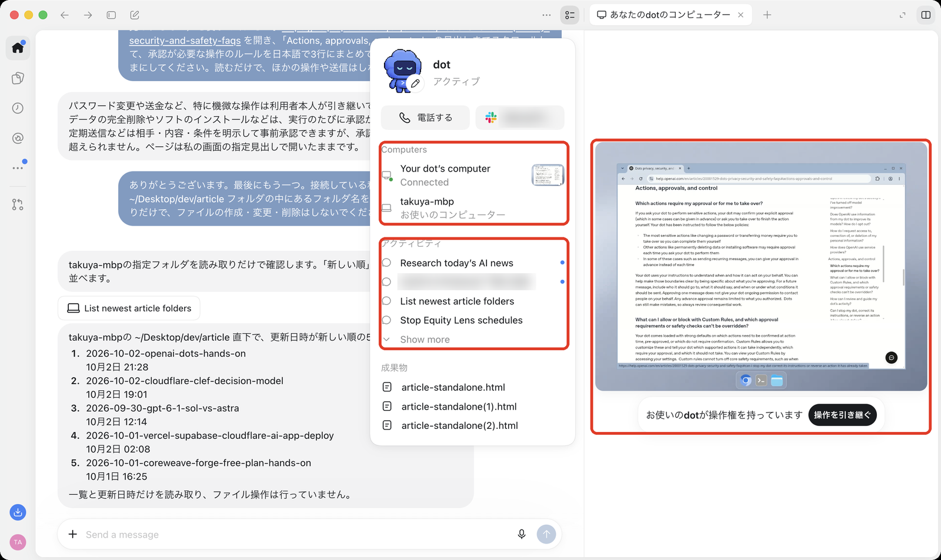
Task: Click the blue download icon in left sidebar
Action: pos(18,512)
